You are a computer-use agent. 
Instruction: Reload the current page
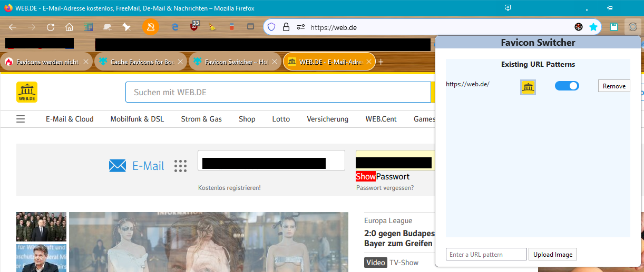coord(51,27)
